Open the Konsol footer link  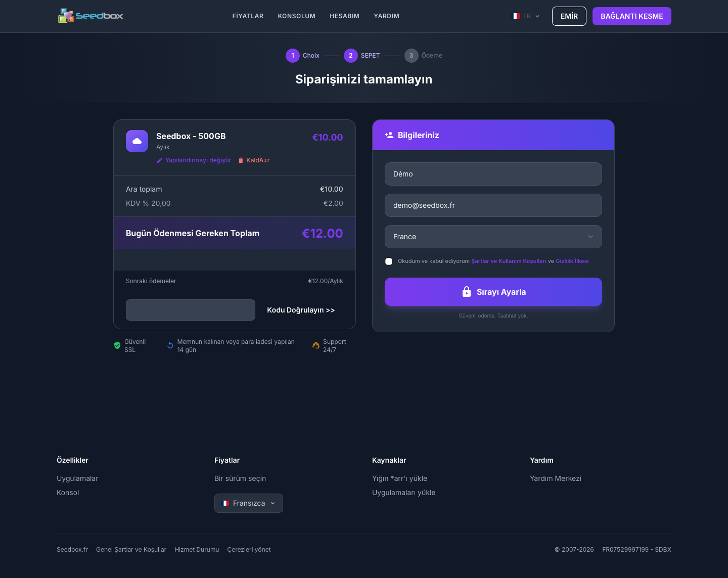(x=68, y=493)
